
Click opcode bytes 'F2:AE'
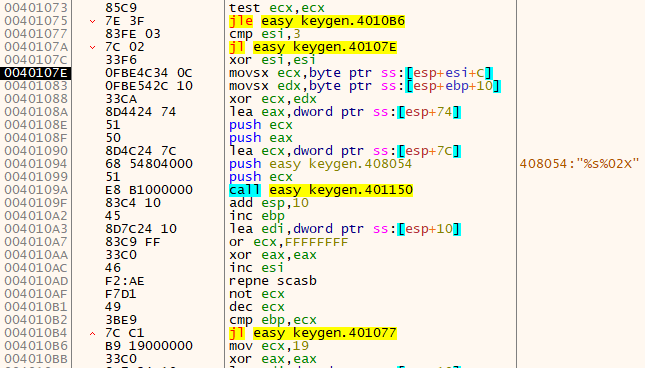pos(125,281)
